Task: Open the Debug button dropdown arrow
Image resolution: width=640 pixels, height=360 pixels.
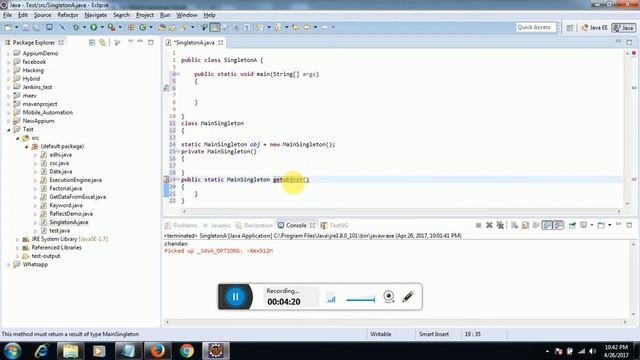Action: tap(84, 27)
